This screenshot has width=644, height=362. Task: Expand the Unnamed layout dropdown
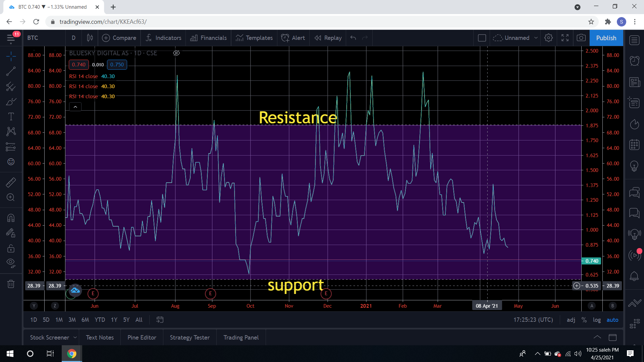(x=536, y=38)
